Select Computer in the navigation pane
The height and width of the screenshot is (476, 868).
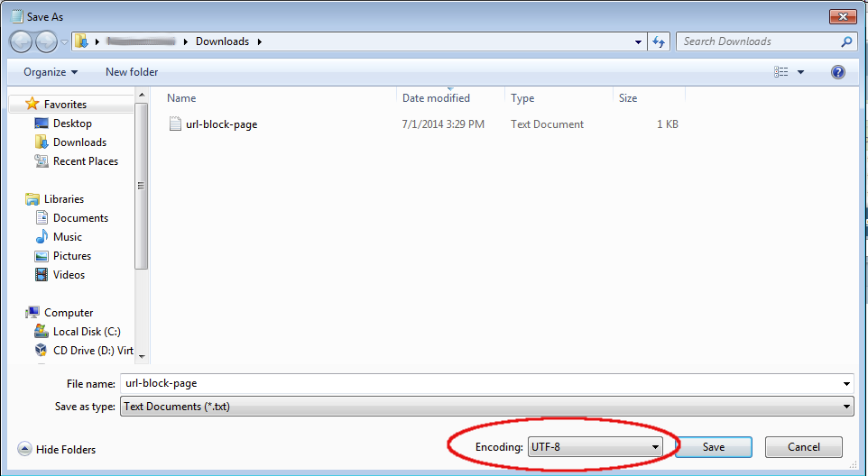(68, 312)
